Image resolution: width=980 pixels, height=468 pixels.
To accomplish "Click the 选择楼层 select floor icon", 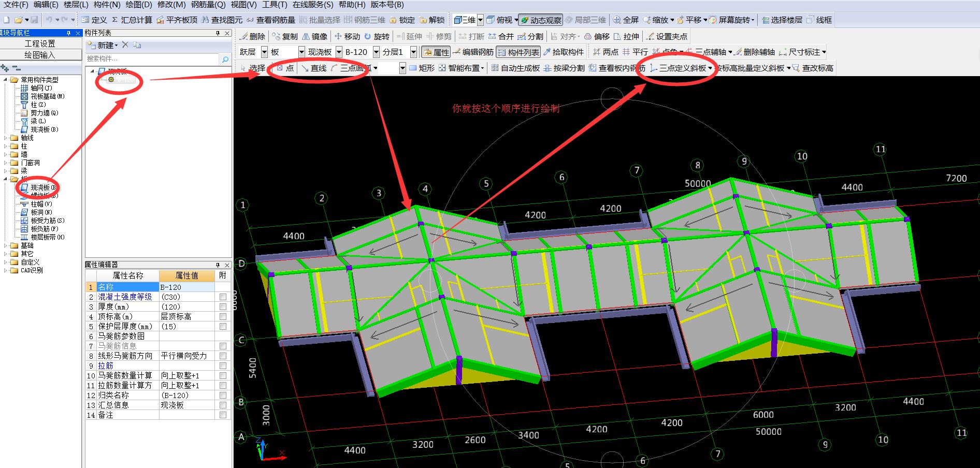I will [782, 20].
